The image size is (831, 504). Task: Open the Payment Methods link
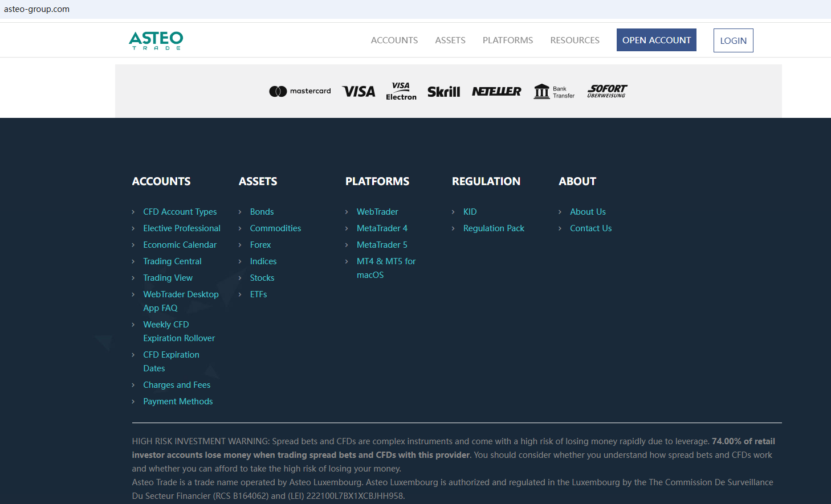pyautogui.click(x=178, y=401)
